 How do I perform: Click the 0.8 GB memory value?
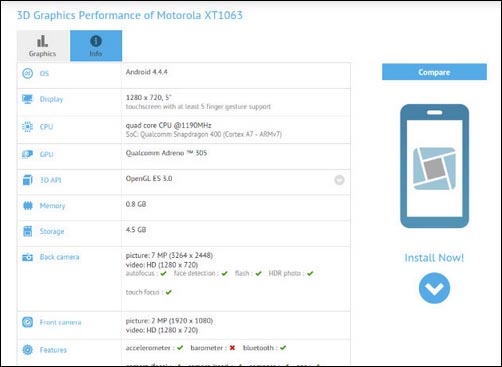(x=136, y=204)
